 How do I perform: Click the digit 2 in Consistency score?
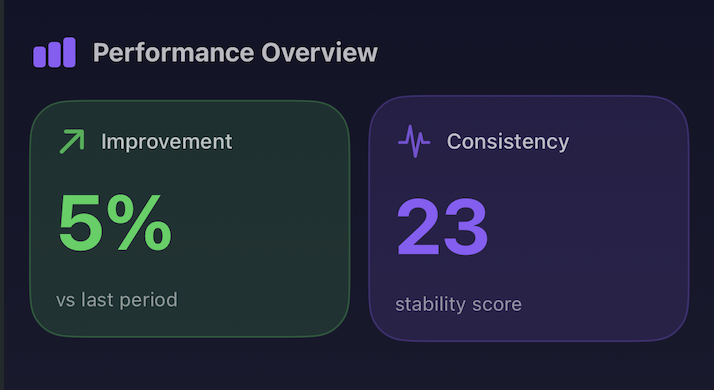click(419, 227)
